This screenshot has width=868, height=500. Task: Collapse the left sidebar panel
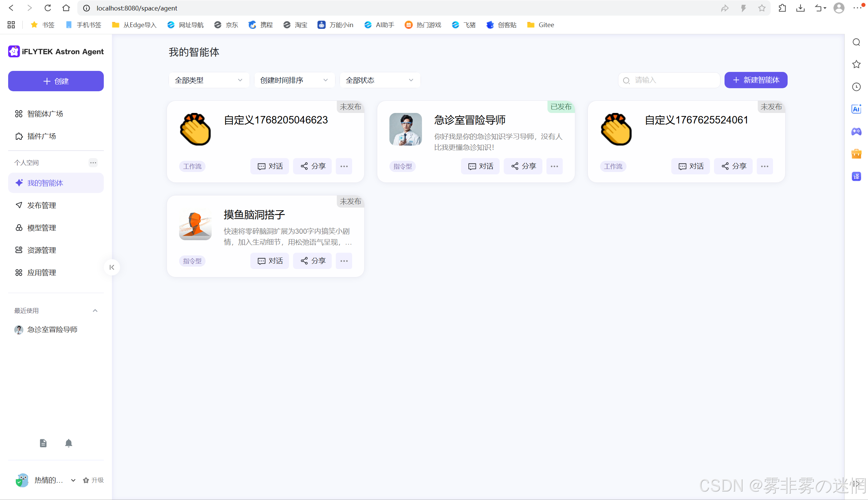pos(112,267)
